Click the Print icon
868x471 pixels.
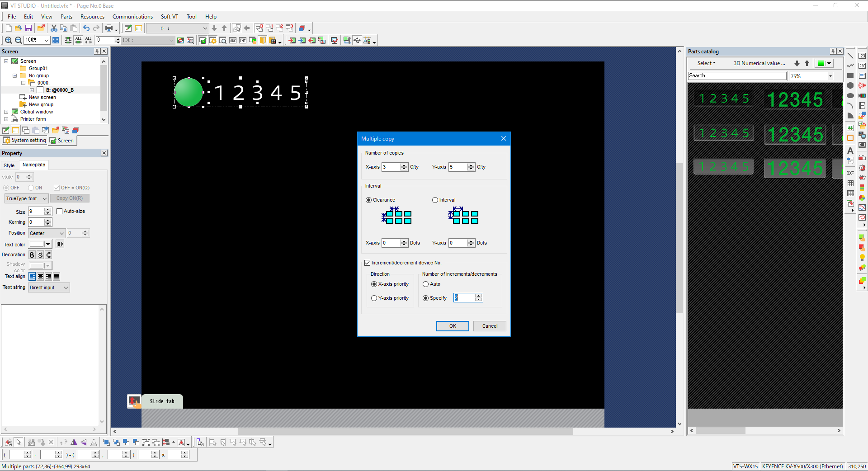coord(109,28)
